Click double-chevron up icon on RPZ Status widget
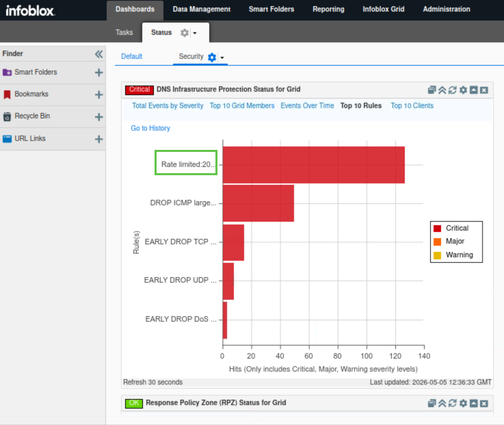This screenshot has height=425, width=504. pyautogui.click(x=442, y=403)
